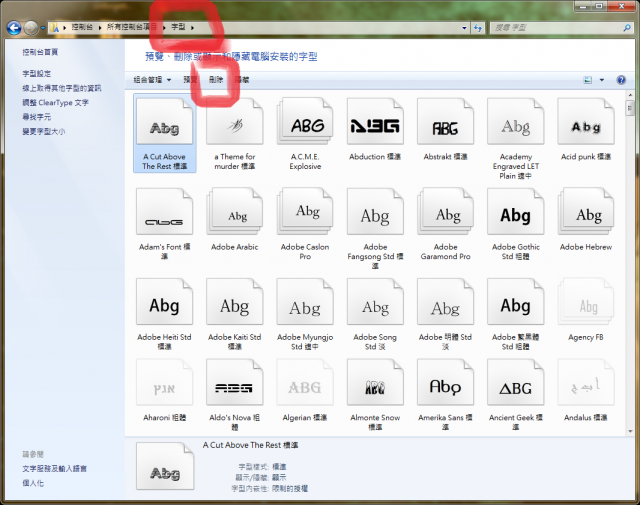Refresh the folder with the address bar refresh icon

point(477,28)
